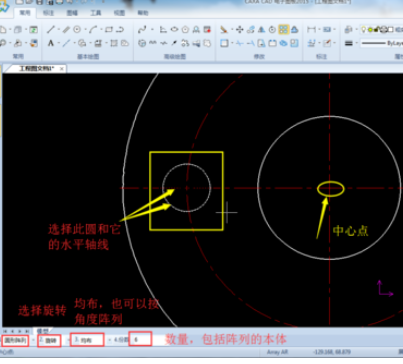The height and width of the screenshot is (364, 403).
Task: Click the line weight icon
Action: (x=349, y=43)
